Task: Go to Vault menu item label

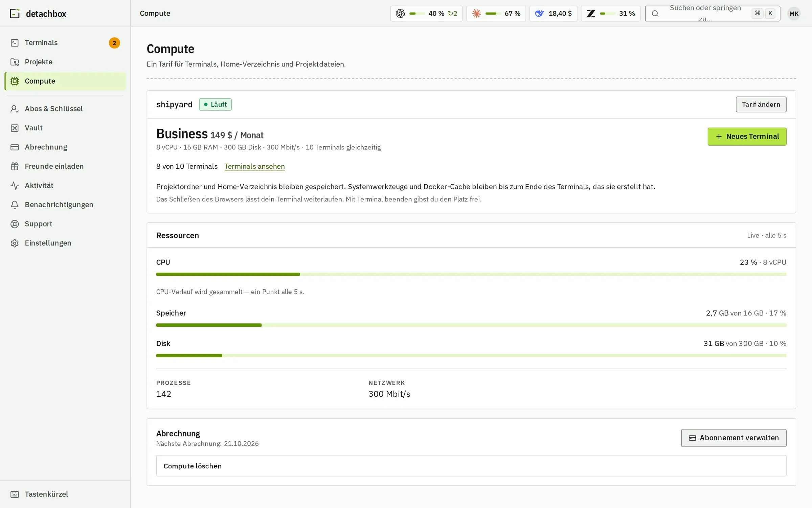Action: 33,128
